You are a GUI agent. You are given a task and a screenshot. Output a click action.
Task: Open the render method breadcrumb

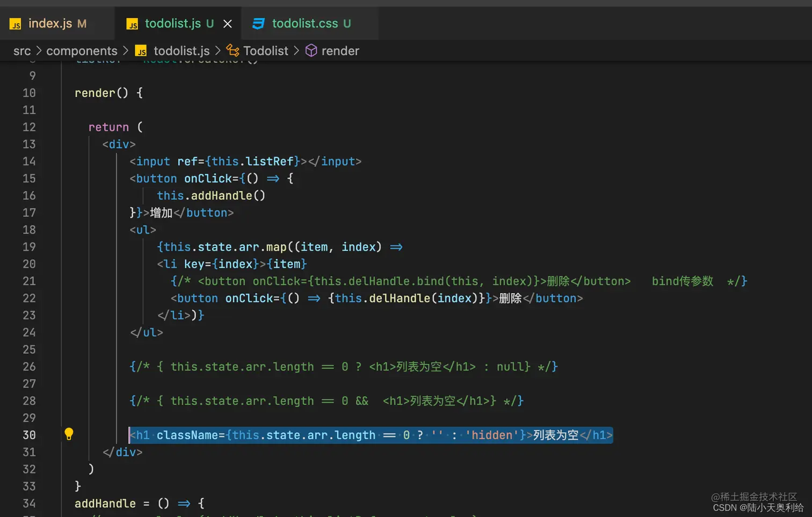pos(340,51)
